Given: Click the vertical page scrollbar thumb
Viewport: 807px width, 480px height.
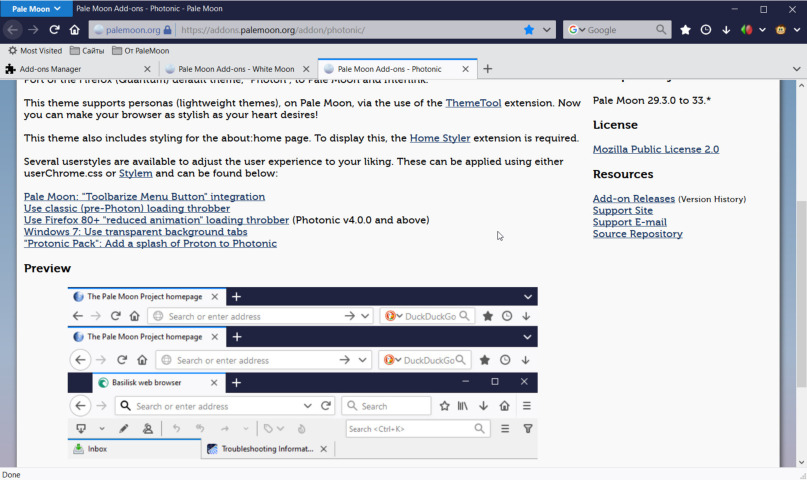Looking at the screenshot, I should [800, 290].
